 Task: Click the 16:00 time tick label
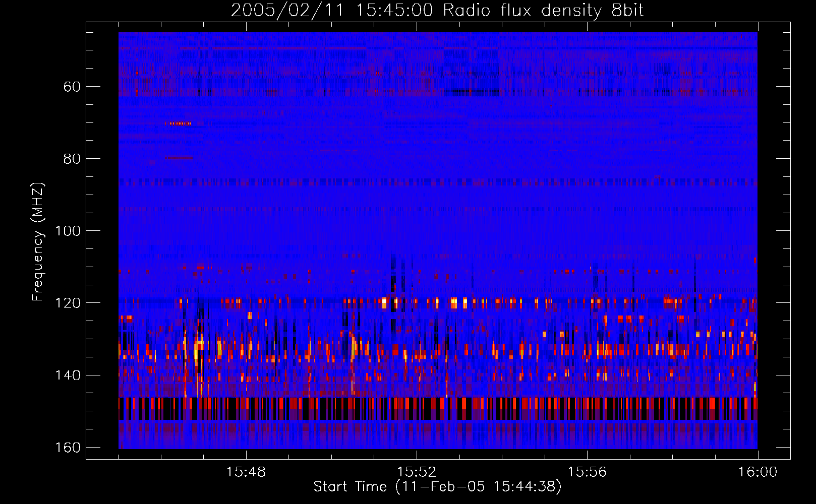point(757,472)
